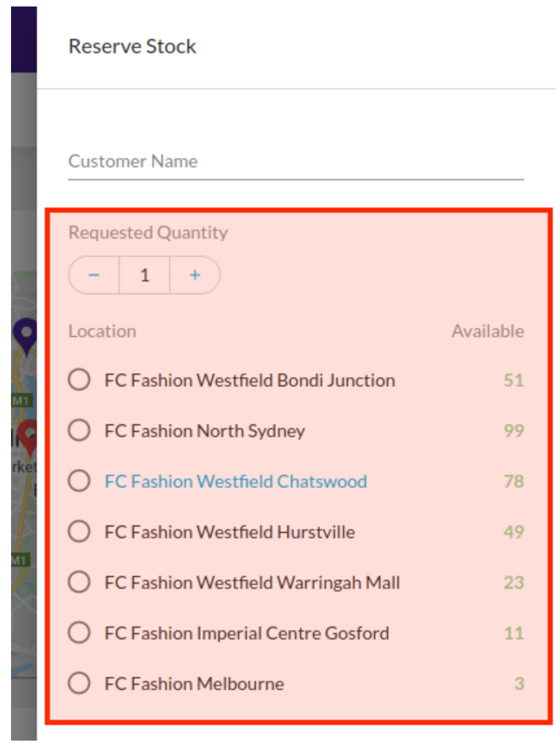This screenshot has height=751, width=560.
Task: Select FC Fashion North Sydney radio button
Action: tap(79, 431)
